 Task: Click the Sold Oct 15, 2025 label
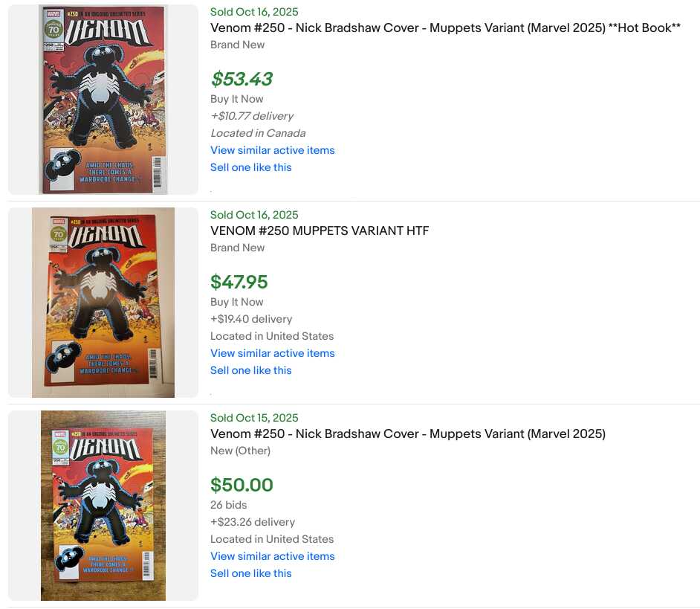[254, 418]
